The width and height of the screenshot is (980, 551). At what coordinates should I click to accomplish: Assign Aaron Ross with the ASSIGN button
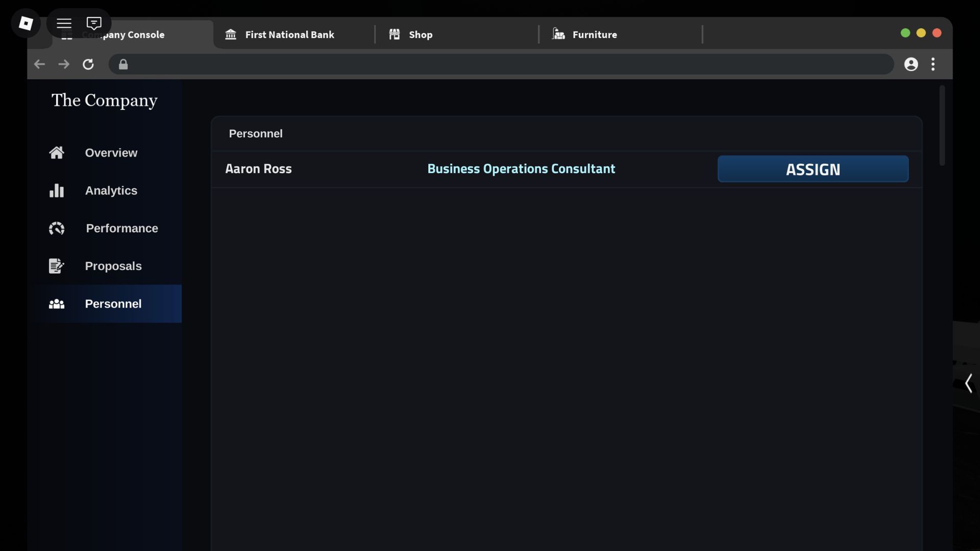coord(813,169)
